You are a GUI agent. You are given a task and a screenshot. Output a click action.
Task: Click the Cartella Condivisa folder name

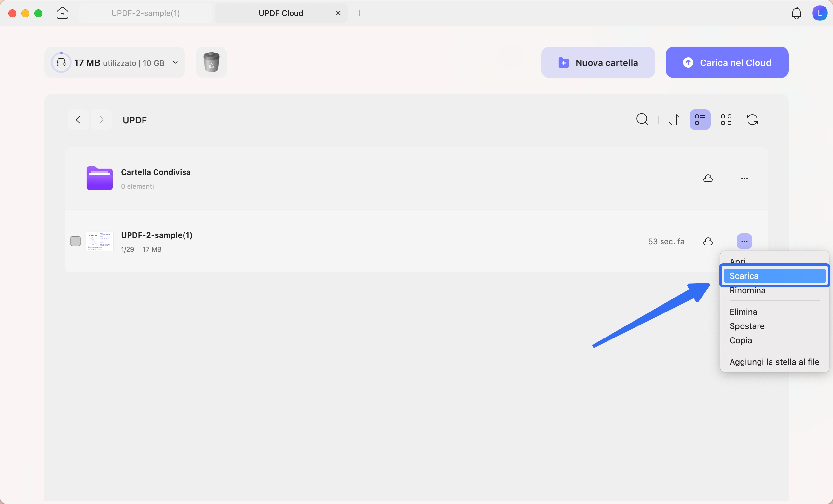[156, 172]
